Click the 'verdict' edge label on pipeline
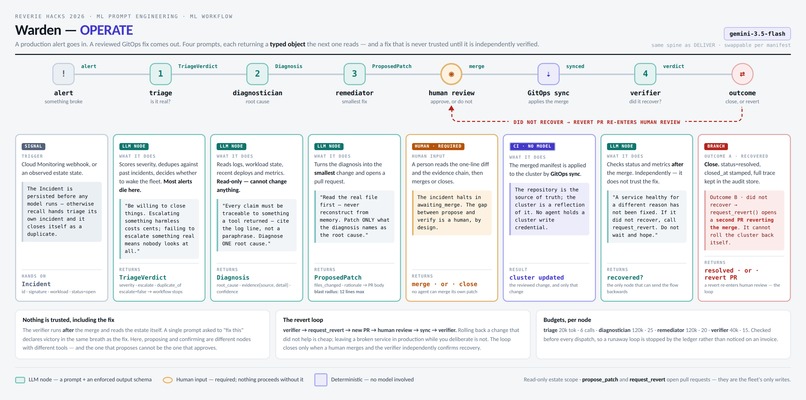Screen dimensions: 806x400 pos(673,66)
